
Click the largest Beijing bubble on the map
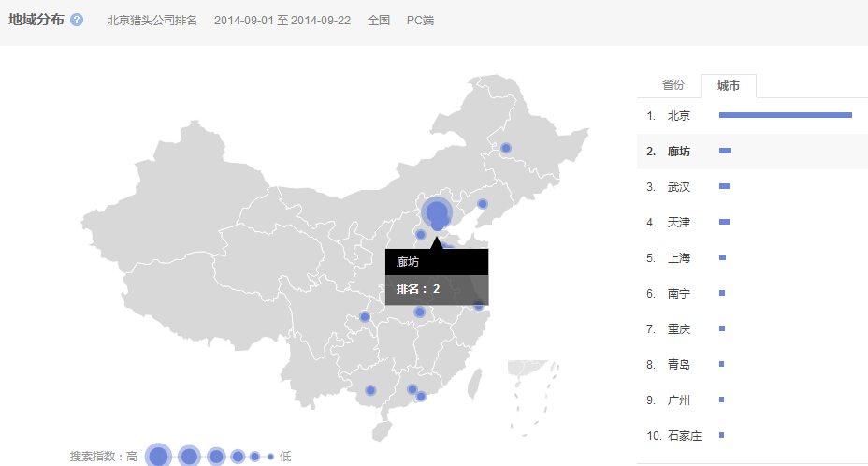point(436,212)
